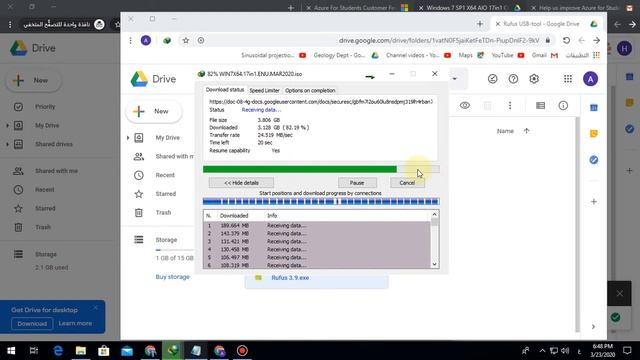The image size is (640, 360).
Task: Click Pause in the download dialog
Action: [357, 183]
